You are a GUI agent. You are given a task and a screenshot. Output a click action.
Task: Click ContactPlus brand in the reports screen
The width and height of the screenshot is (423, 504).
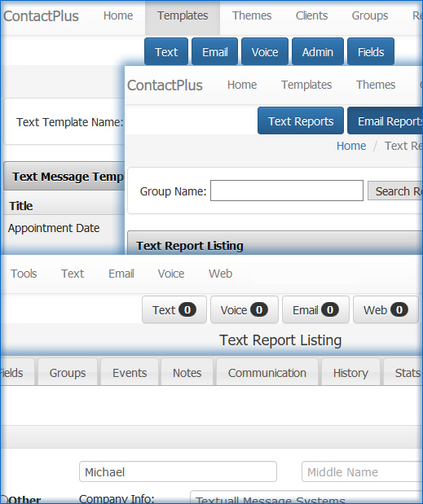165,85
